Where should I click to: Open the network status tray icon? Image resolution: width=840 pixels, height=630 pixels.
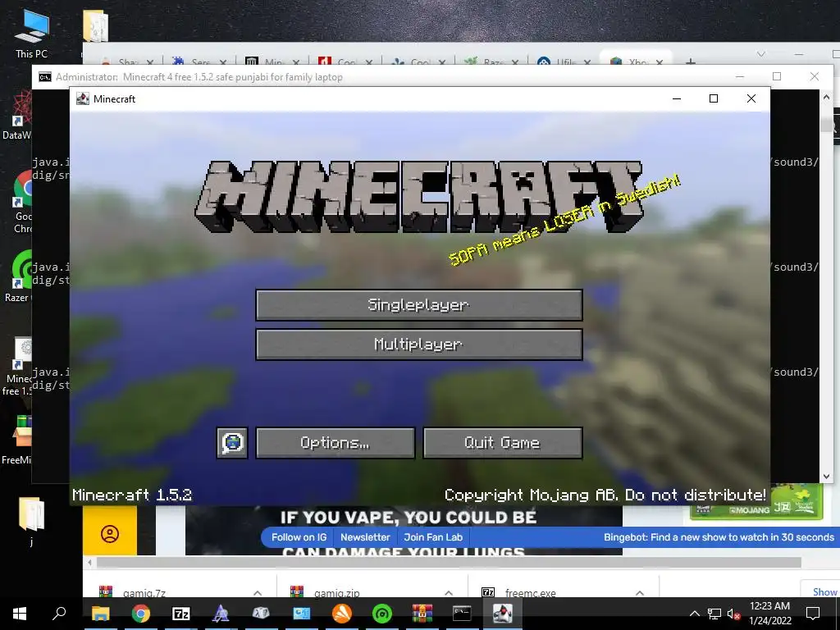click(x=714, y=614)
